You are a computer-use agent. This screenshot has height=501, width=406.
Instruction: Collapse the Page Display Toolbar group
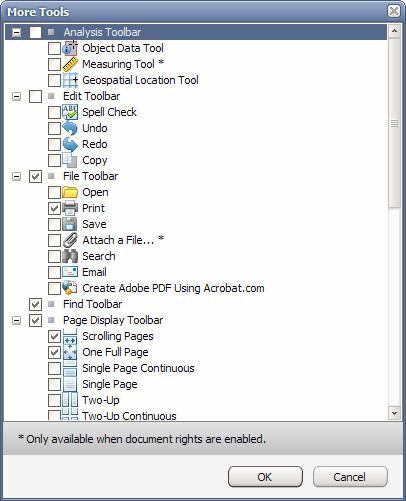point(16,320)
